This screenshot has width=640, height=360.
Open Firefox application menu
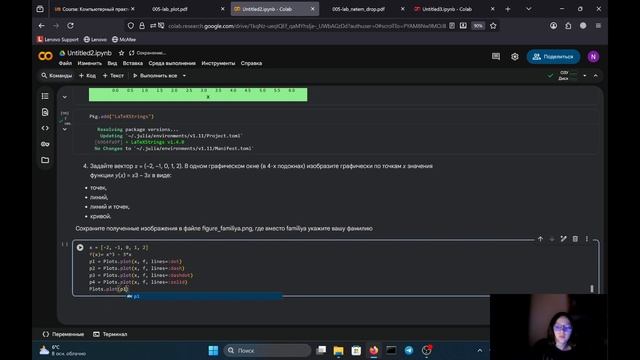[598, 26]
